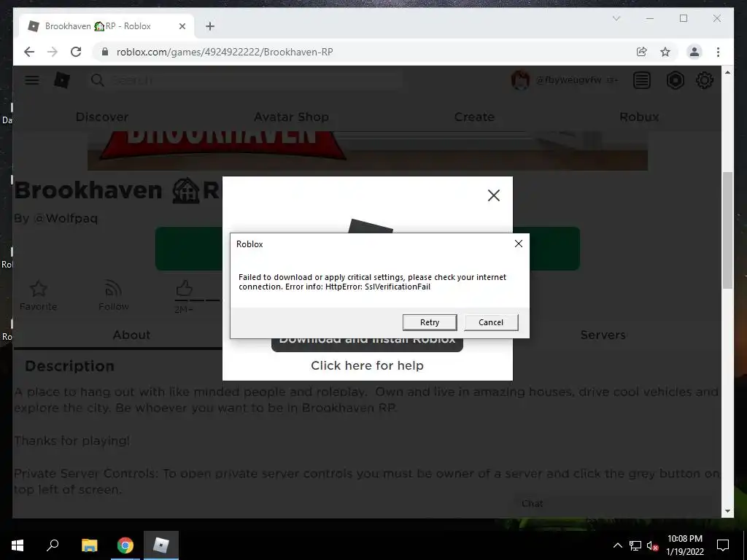Image resolution: width=747 pixels, height=560 pixels.
Task: Show hidden system tray icons
Action: pos(617,545)
